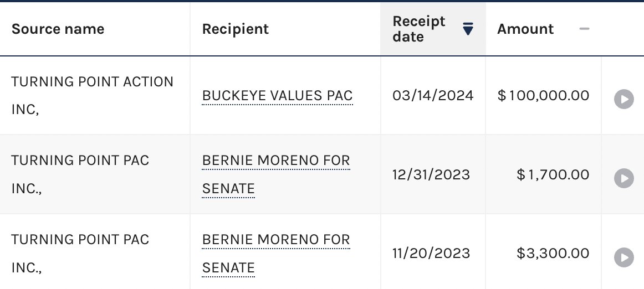Select the $1,700.00 amount cell
644x289 pixels.
[x=543, y=174]
